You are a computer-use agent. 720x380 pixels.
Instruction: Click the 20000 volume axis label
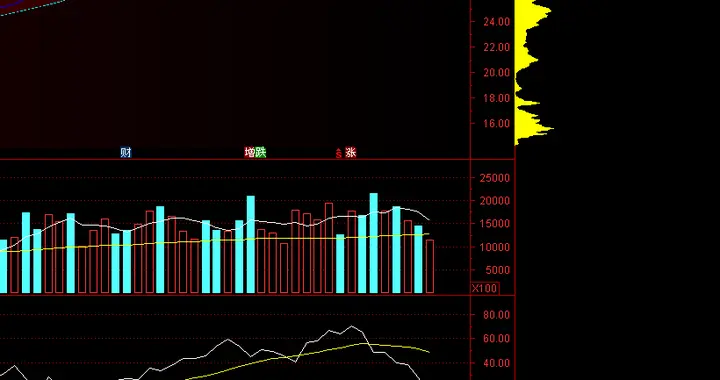point(495,201)
